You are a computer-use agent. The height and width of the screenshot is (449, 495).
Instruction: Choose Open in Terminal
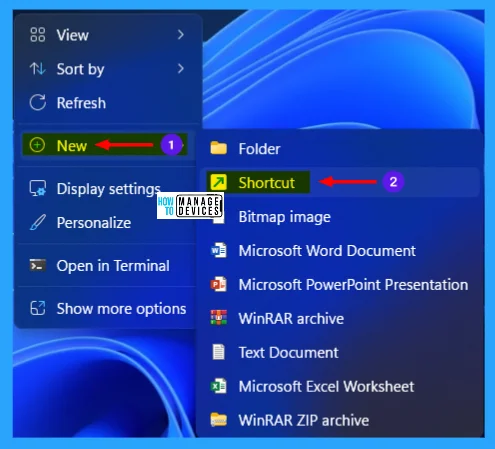(107, 266)
